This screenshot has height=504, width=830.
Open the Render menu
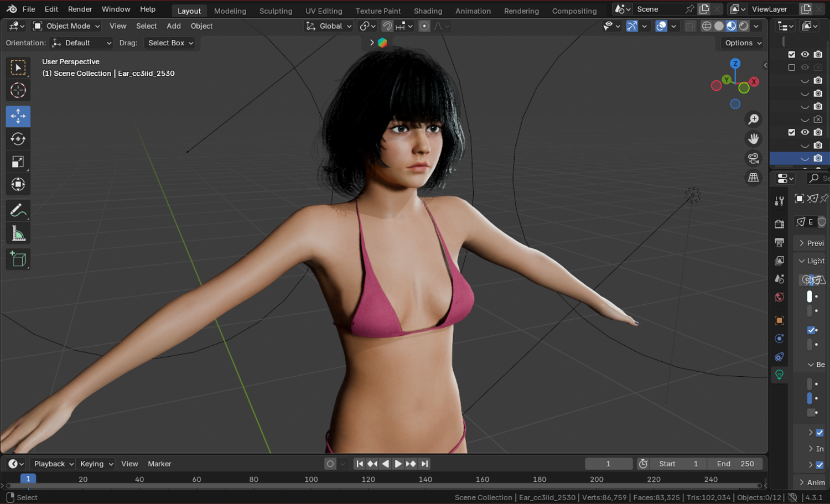(x=80, y=9)
